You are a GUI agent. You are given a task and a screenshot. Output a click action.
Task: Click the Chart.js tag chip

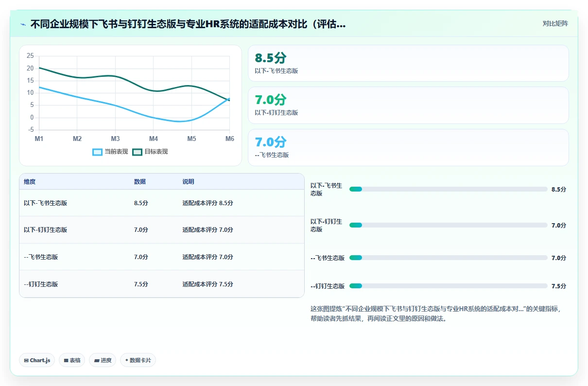(37, 360)
